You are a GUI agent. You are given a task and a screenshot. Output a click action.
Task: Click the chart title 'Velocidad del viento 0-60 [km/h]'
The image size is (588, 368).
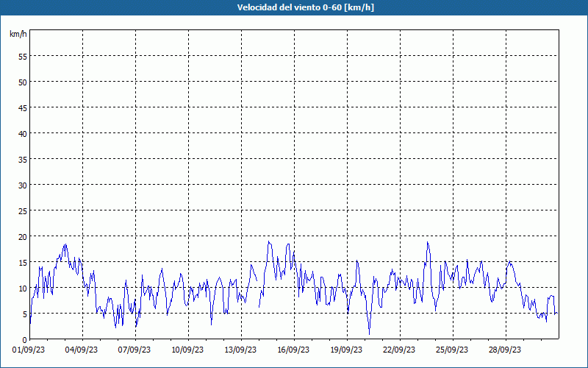305,7
